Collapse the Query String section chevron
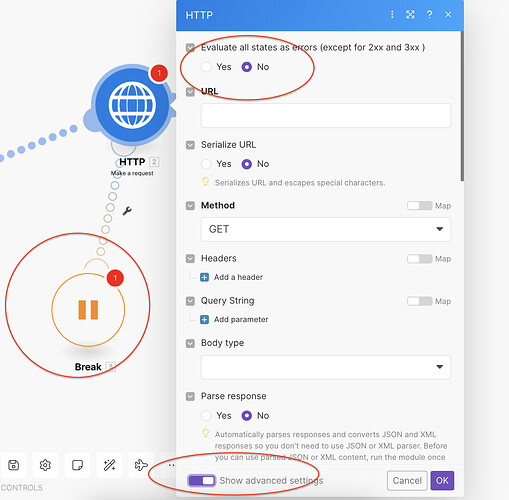This screenshot has width=509, height=500. (x=190, y=301)
